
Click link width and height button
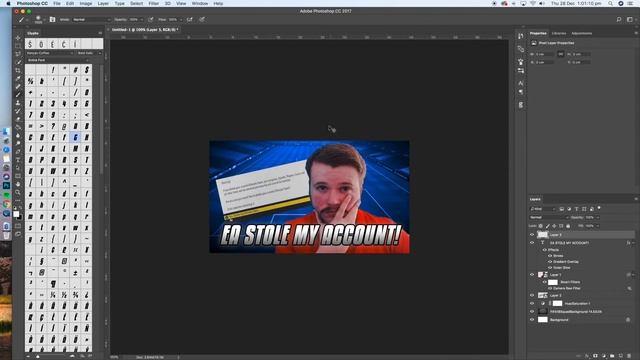coord(560,54)
